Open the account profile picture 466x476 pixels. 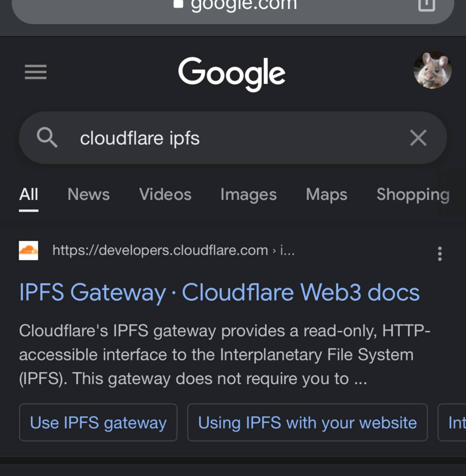[x=433, y=70]
